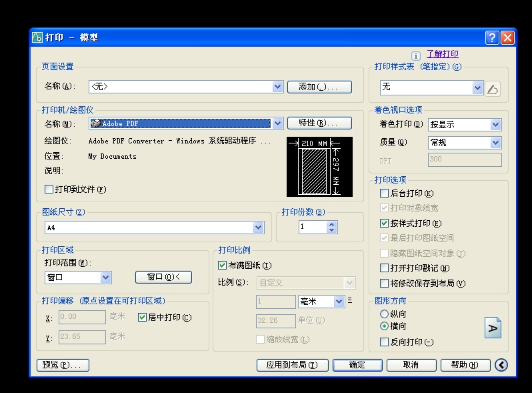Click the location text My Documents

pyautogui.click(x=112, y=157)
